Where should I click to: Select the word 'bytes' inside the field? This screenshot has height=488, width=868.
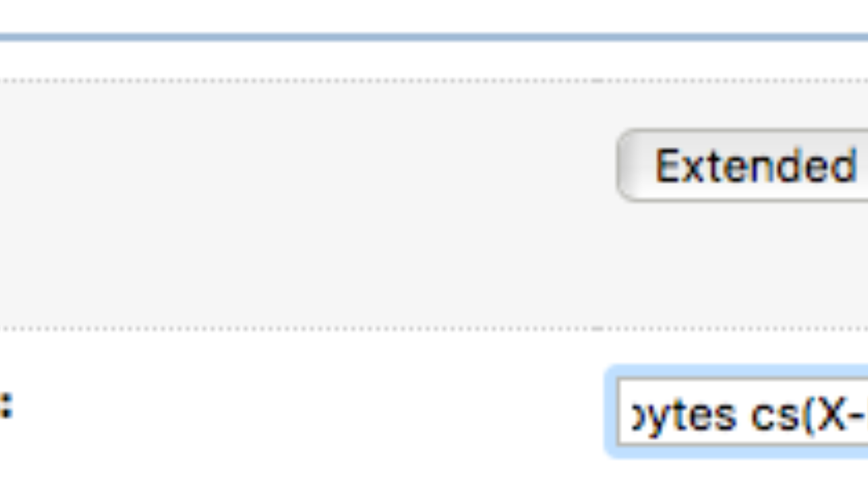[684, 415]
